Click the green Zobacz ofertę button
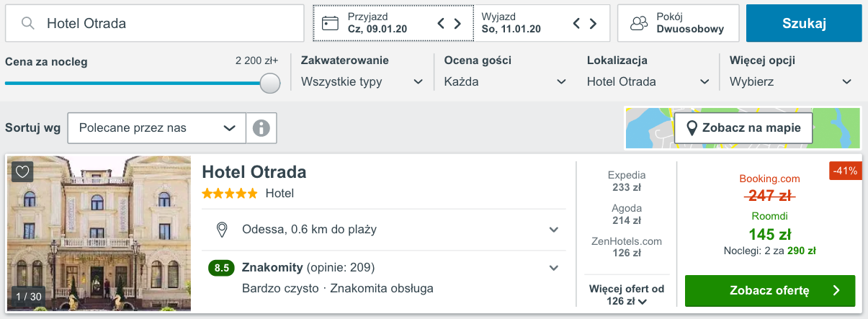The image size is (868, 319). [x=769, y=291]
